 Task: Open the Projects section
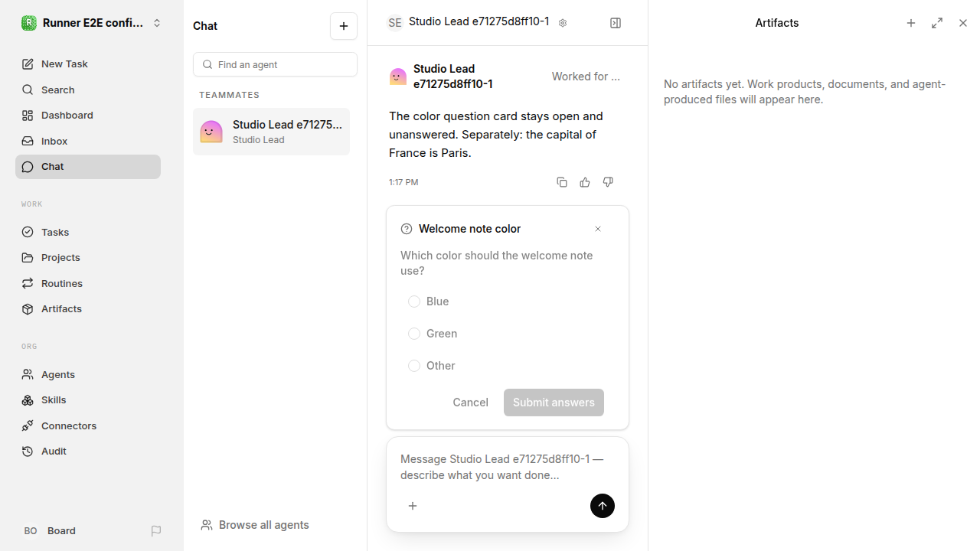(x=88, y=258)
